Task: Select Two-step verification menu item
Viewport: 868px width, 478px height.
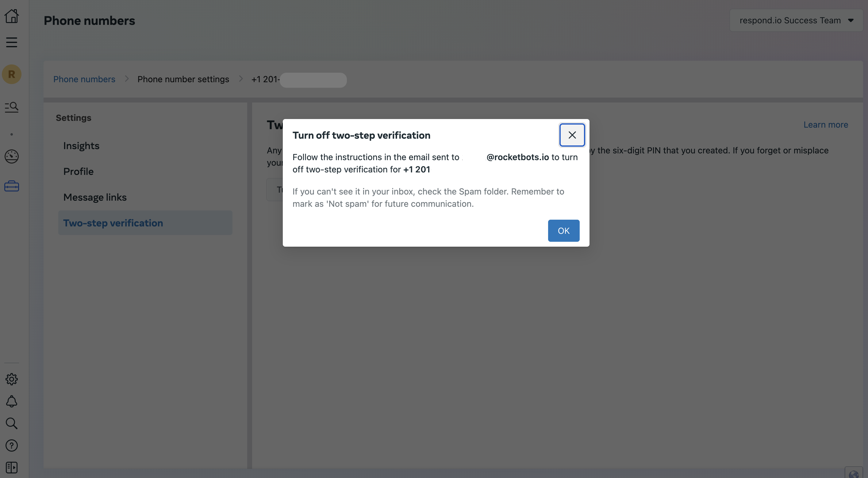Action: 113,223
